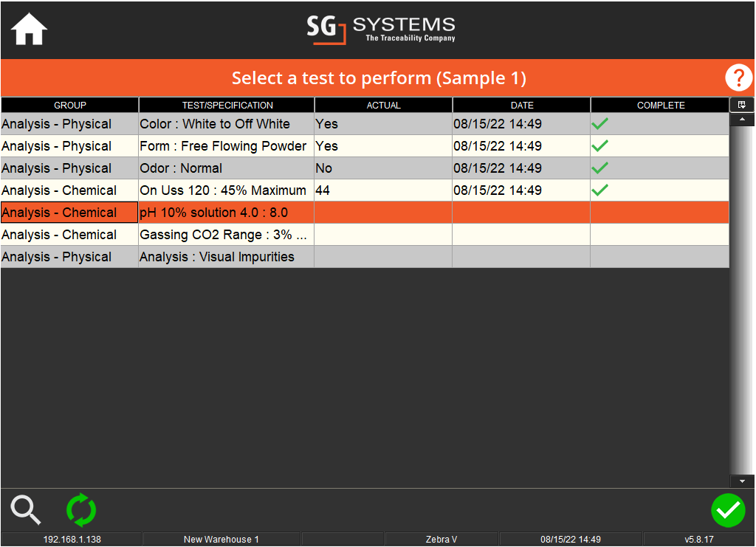Click the complete checkmark for Odor row
Screen dimensions: 756x547
(600, 168)
